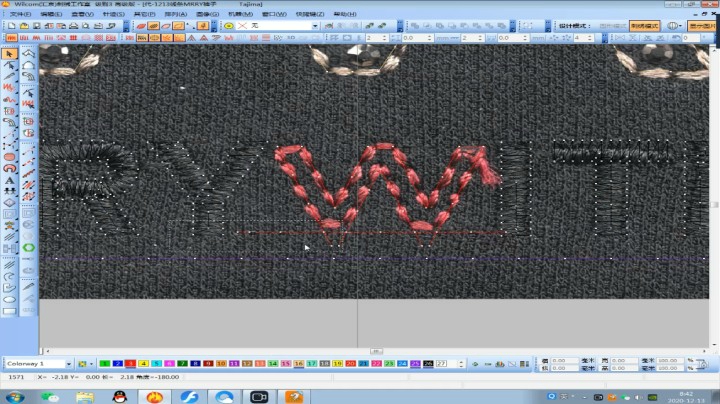Click the green circle tool in left toolbox

[28, 248]
